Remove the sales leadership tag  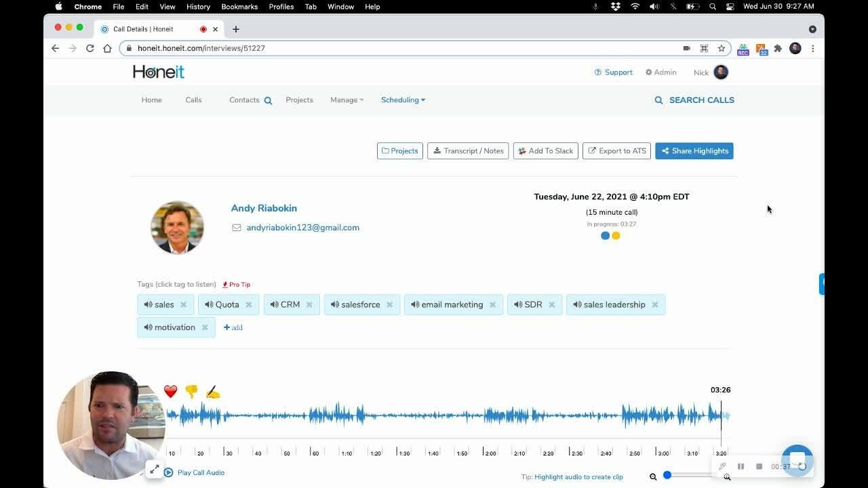tap(654, 305)
